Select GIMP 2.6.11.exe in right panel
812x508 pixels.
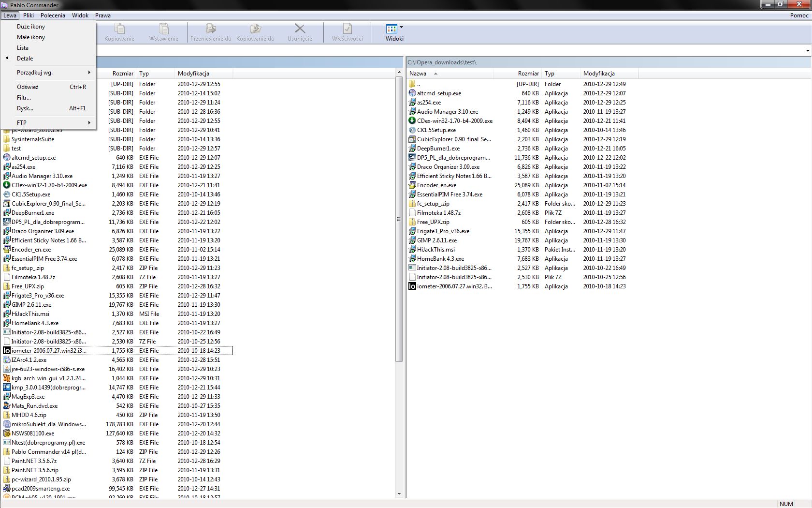pos(437,240)
